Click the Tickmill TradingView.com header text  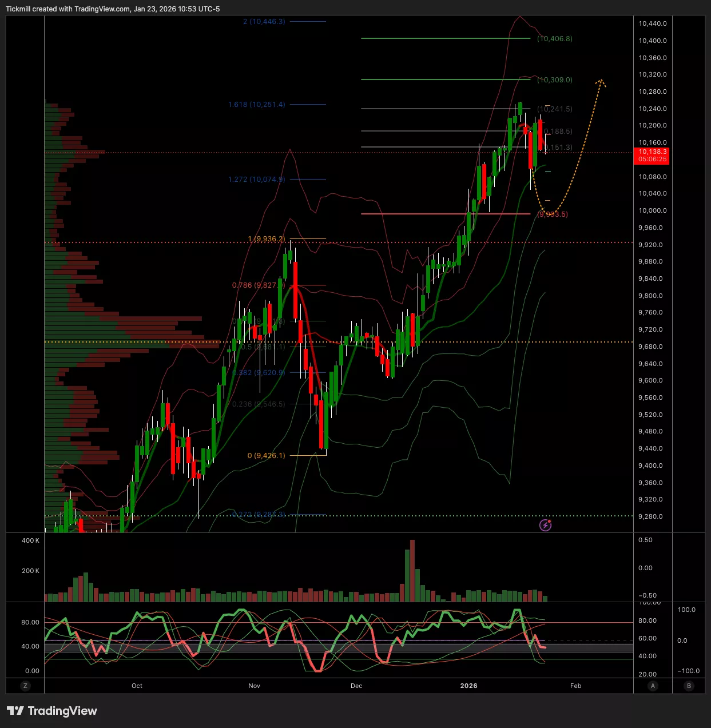pyautogui.click(x=113, y=9)
